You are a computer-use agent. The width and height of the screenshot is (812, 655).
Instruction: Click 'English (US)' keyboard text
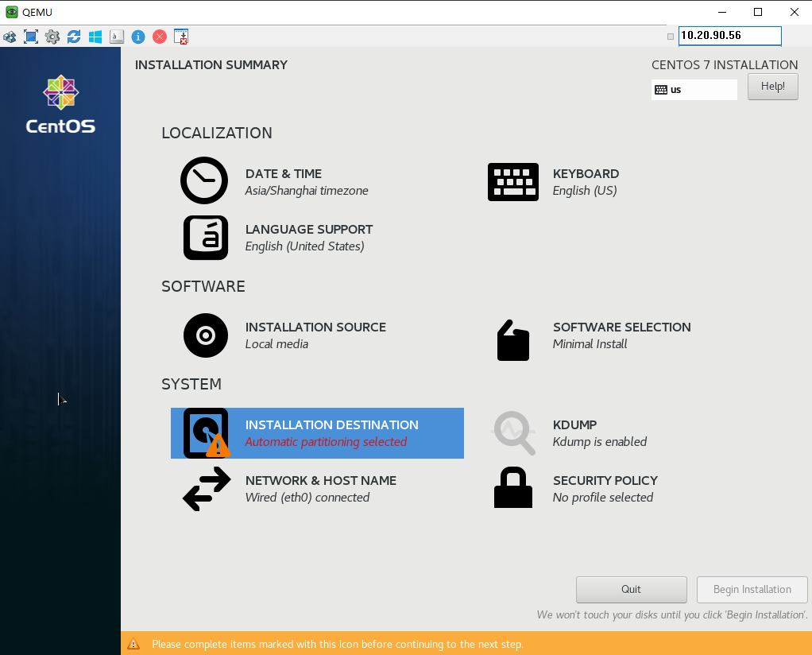(x=585, y=191)
